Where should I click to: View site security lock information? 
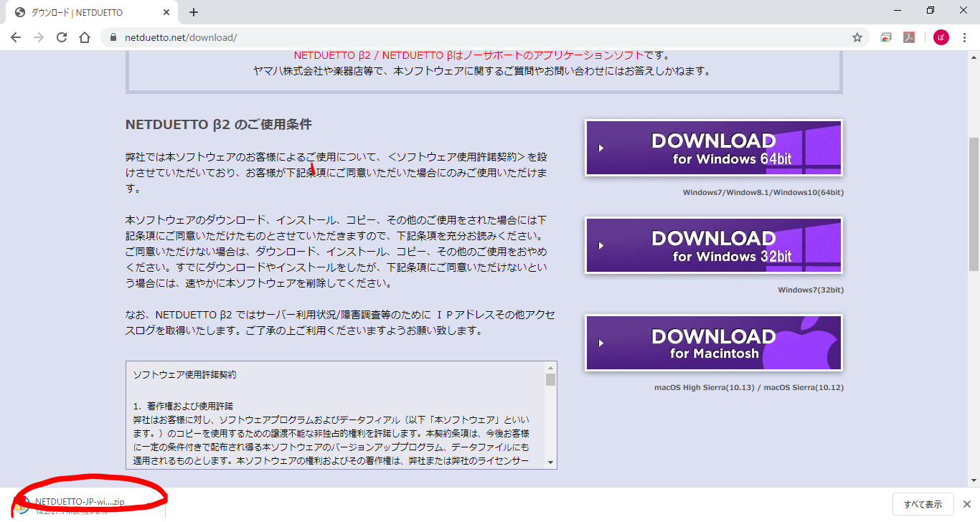[x=112, y=37]
